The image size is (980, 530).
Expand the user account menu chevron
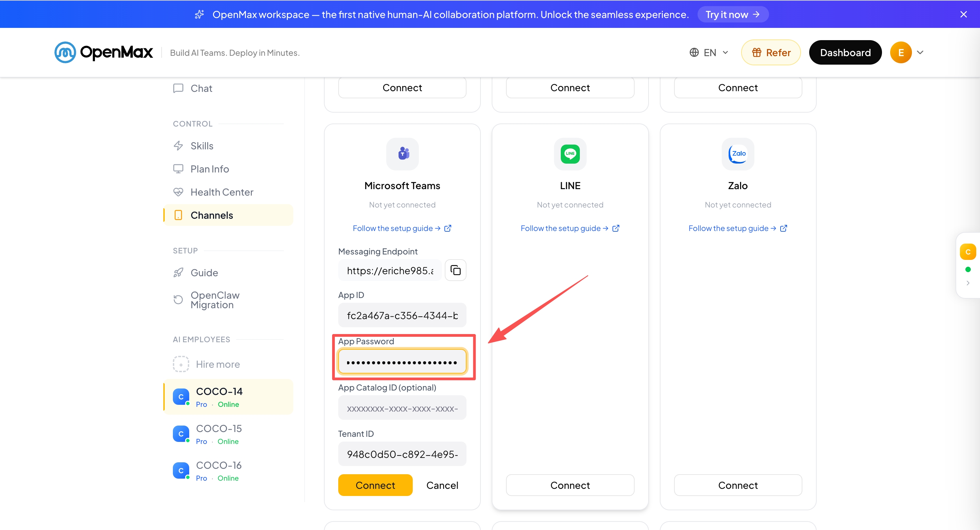pyautogui.click(x=920, y=52)
